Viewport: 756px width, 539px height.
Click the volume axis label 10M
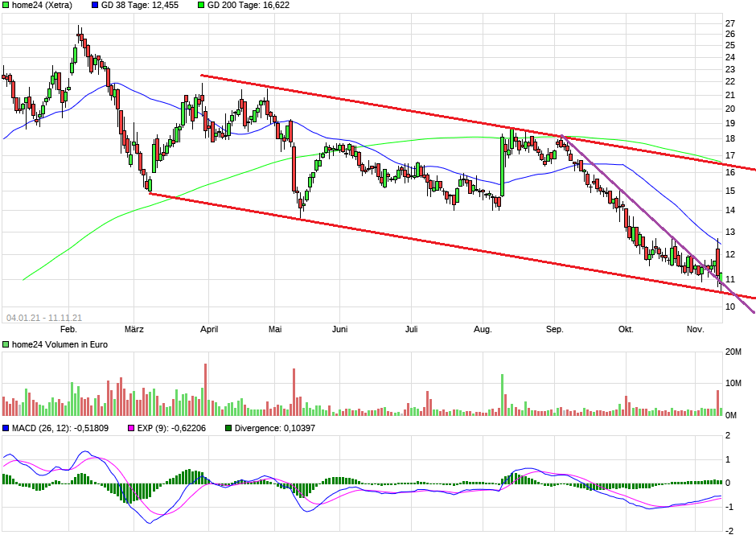point(733,383)
